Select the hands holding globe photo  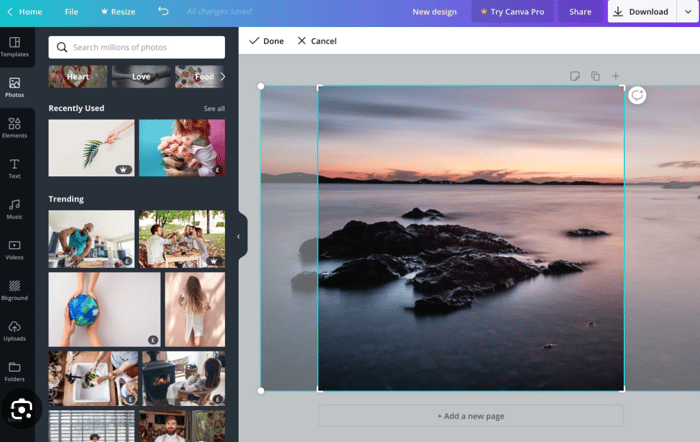(x=104, y=309)
